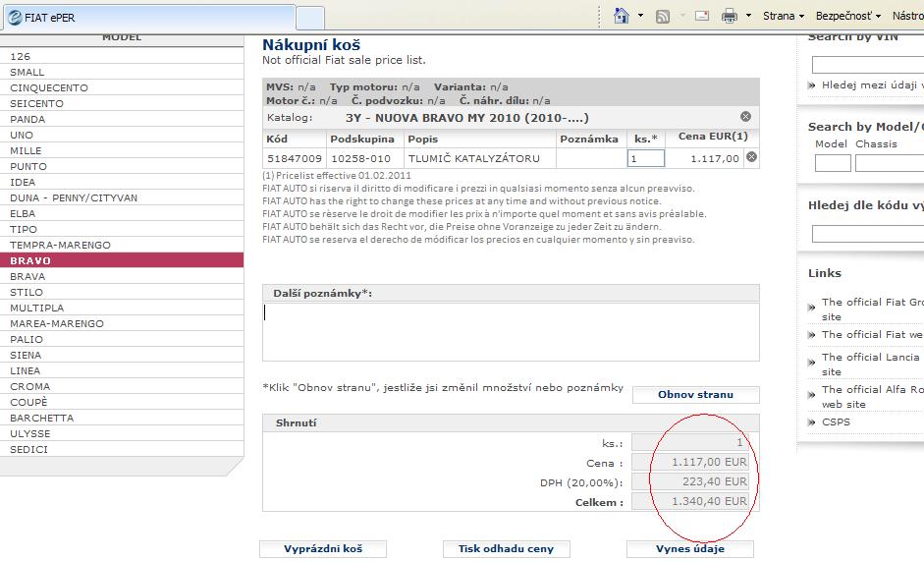Open a new blank browser tab
The width and height of the screenshot is (924, 562).
click(x=310, y=18)
